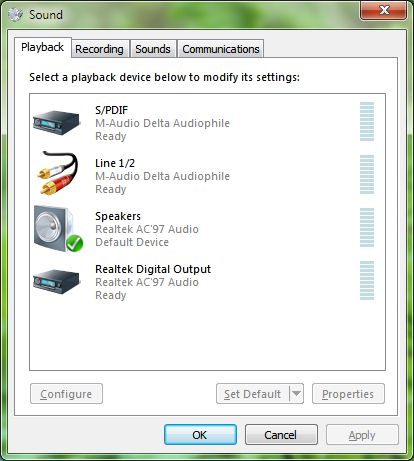
Task: Select the Playback tab
Action: tap(42, 47)
